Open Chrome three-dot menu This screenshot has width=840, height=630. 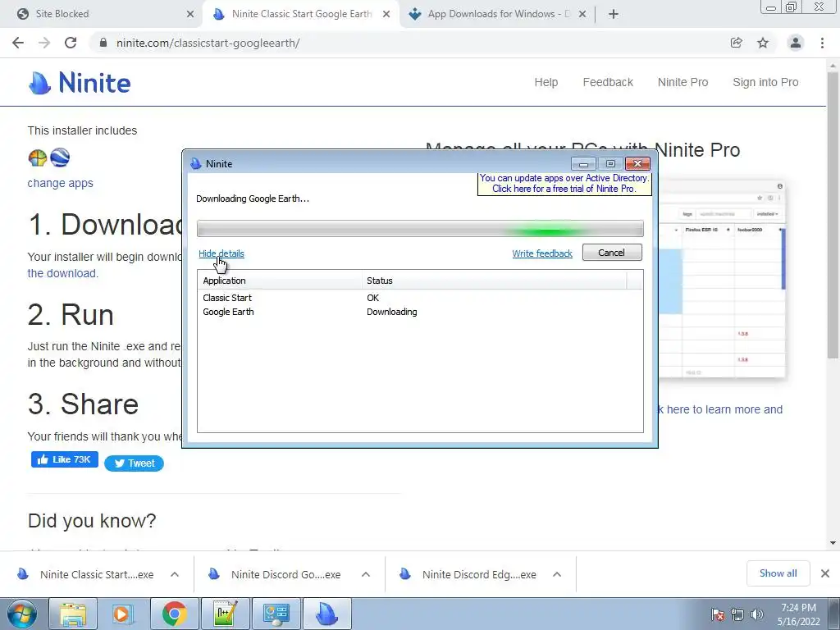(x=822, y=43)
